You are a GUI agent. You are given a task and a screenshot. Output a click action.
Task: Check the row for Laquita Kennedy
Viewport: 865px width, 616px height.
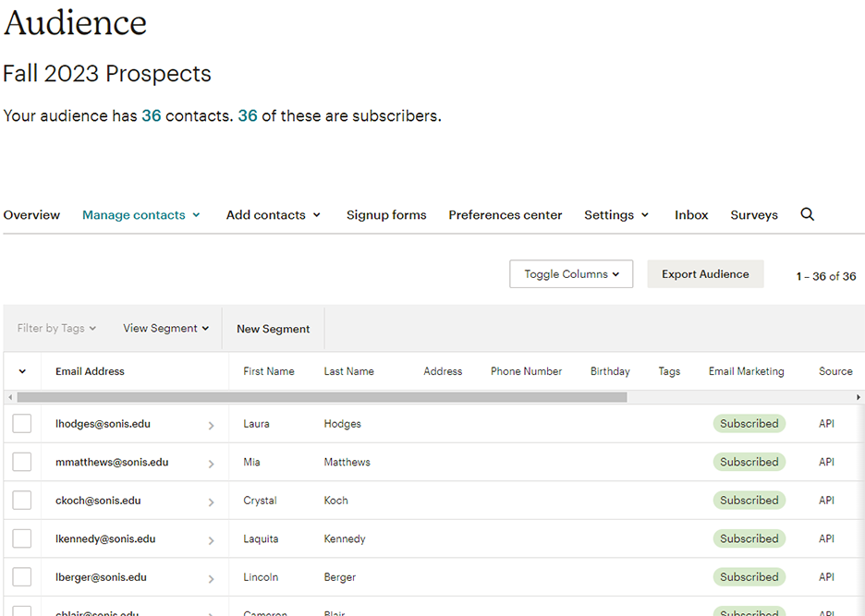click(21, 538)
